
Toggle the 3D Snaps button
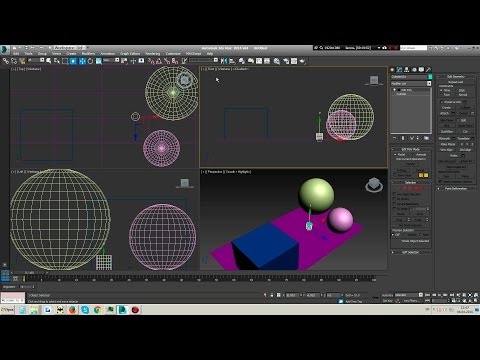point(151,61)
